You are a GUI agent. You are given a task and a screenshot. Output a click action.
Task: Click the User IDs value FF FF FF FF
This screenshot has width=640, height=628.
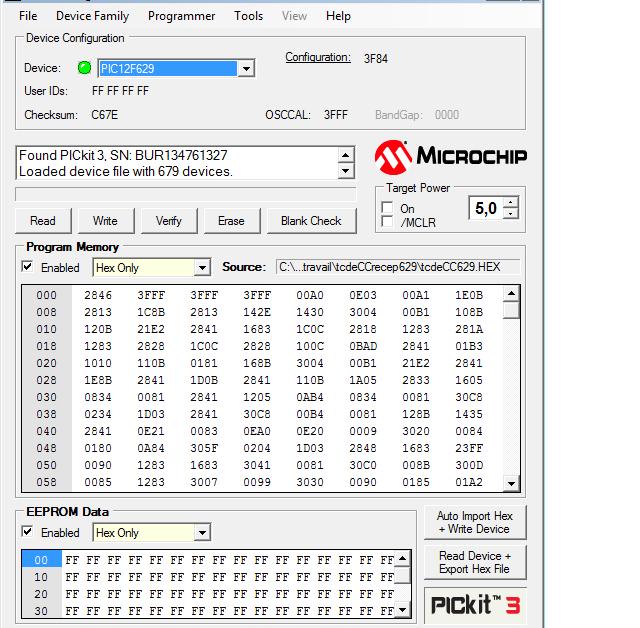[120, 91]
